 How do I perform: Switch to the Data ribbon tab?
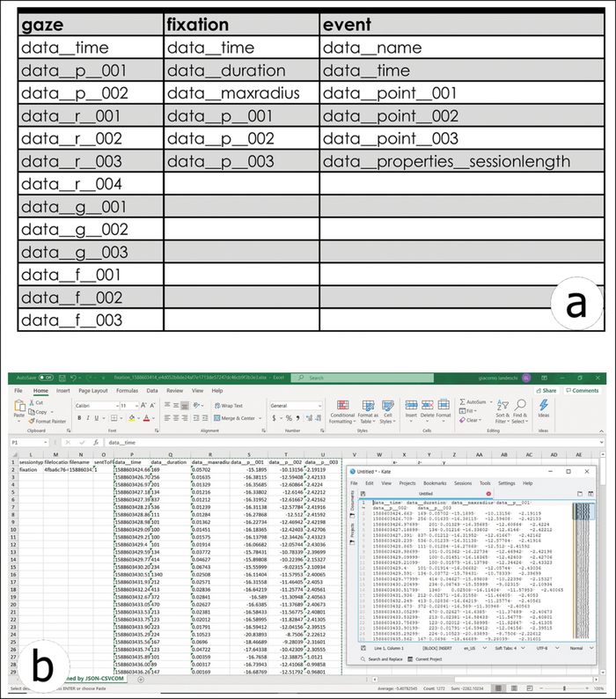point(152,391)
